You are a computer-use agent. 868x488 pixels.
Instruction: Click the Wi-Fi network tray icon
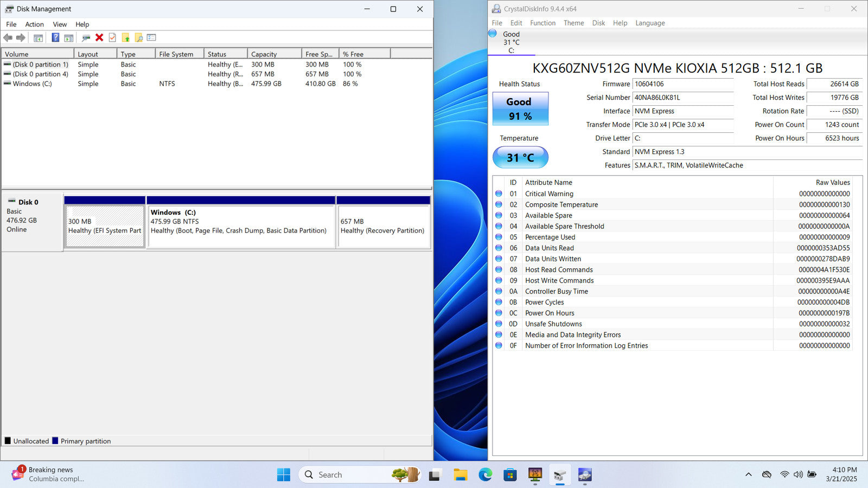[x=784, y=474]
